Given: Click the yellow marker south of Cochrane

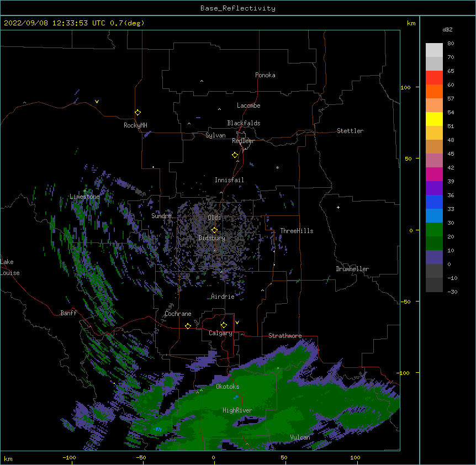Looking at the screenshot, I should pos(188,326).
